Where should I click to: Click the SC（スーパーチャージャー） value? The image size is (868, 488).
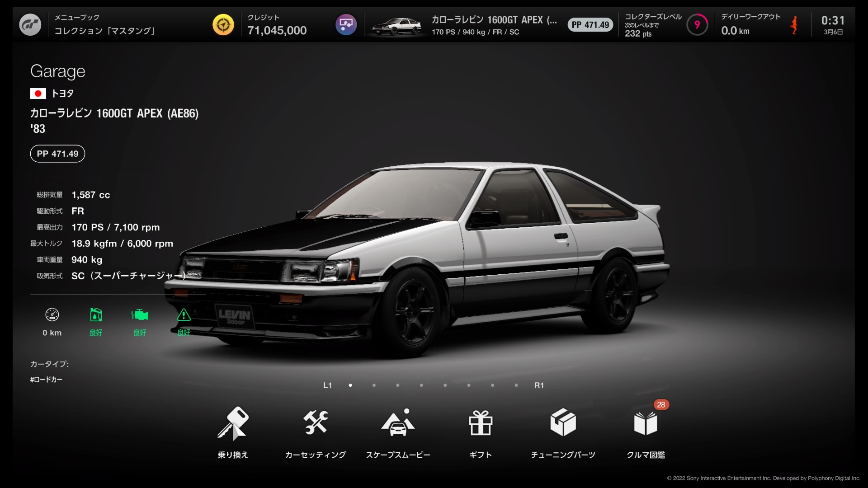[x=128, y=276]
